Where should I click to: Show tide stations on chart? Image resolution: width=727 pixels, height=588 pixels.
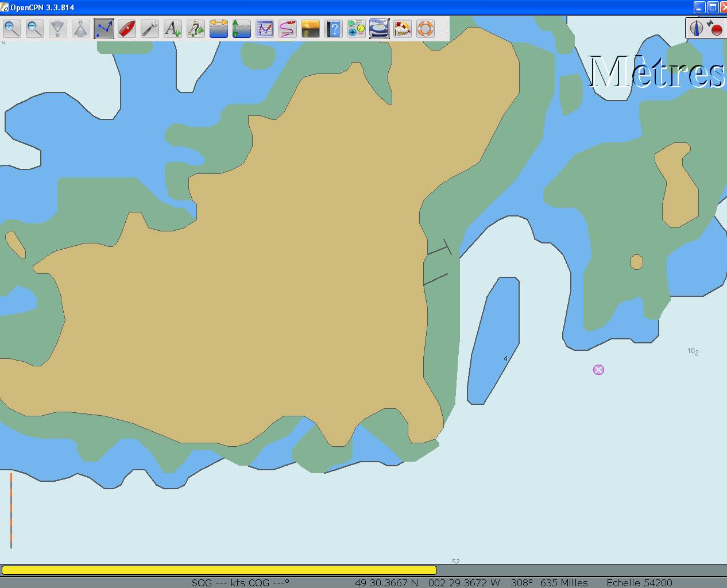(x=219, y=29)
